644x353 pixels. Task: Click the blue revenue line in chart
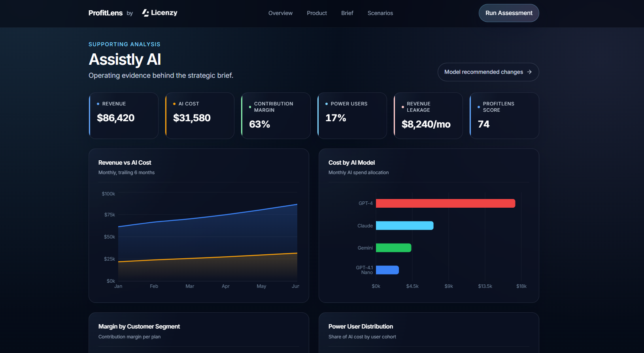[208, 217]
